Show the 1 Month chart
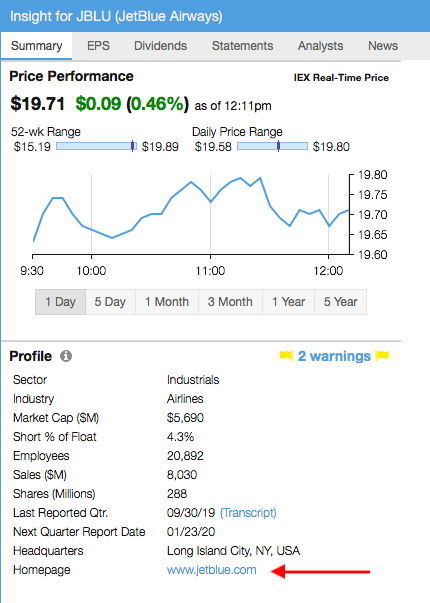Viewport: 430px width, 603px height. (167, 302)
